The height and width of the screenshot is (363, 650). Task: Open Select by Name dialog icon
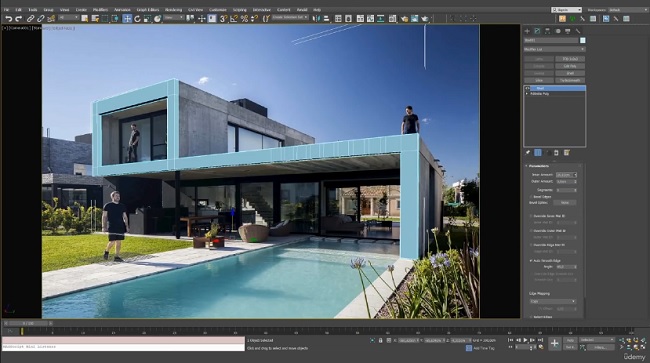[95, 19]
